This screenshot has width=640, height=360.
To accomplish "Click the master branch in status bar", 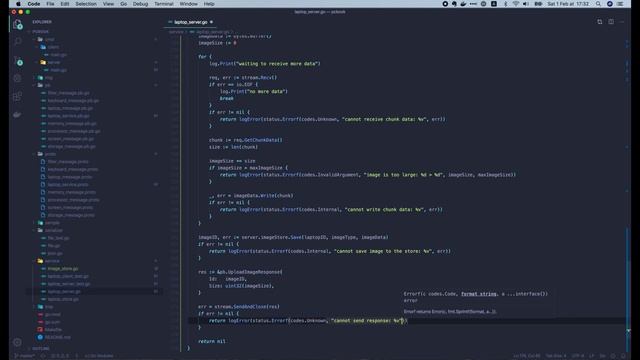I will click(25, 356).
